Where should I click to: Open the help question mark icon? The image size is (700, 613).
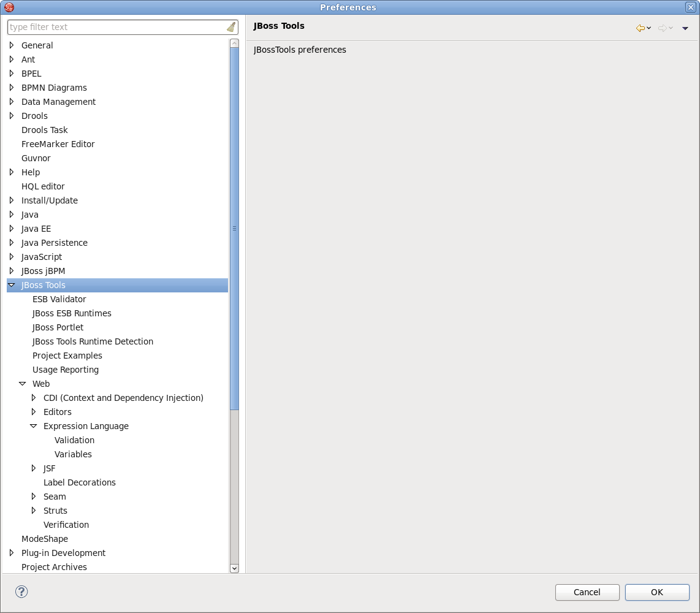point(21,592)
